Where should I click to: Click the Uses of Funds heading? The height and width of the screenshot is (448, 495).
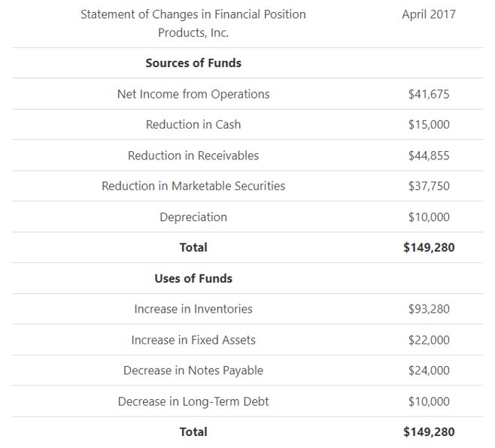[193, 278]
